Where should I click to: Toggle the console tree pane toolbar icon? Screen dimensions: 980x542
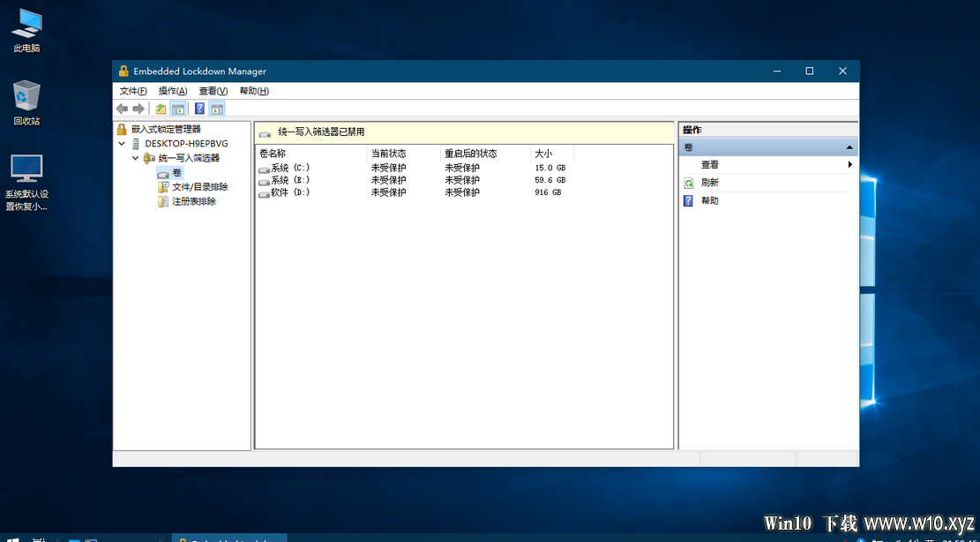point(178,109)
